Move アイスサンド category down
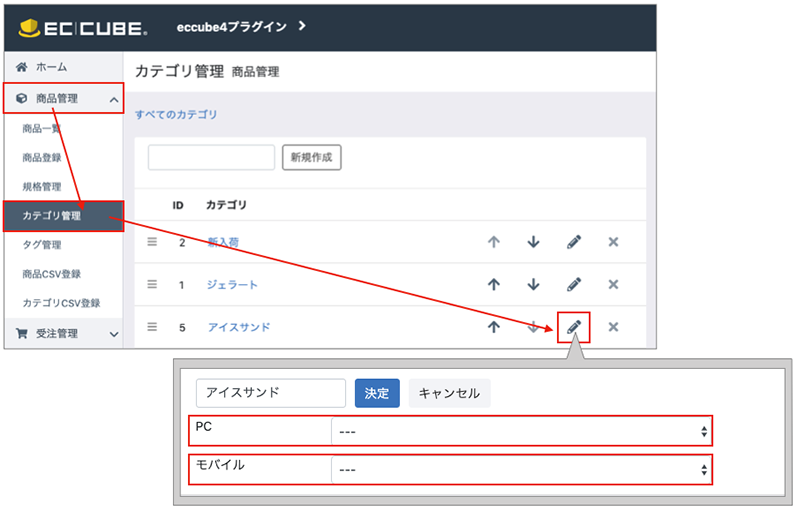Image resolution: width=798 pixels, height=511 pixels. point(533,327)
